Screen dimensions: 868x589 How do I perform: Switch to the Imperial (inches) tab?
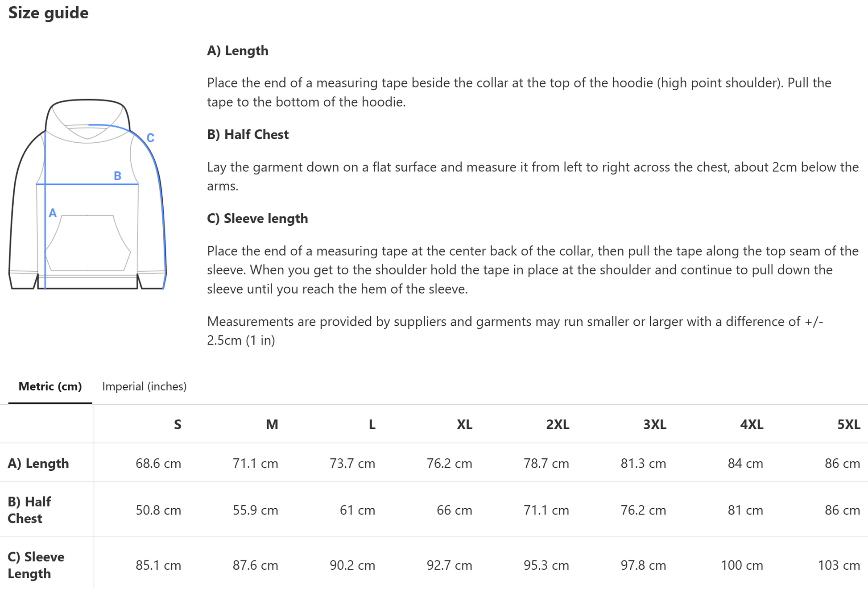pyautogui.click(x=144, y=386)
